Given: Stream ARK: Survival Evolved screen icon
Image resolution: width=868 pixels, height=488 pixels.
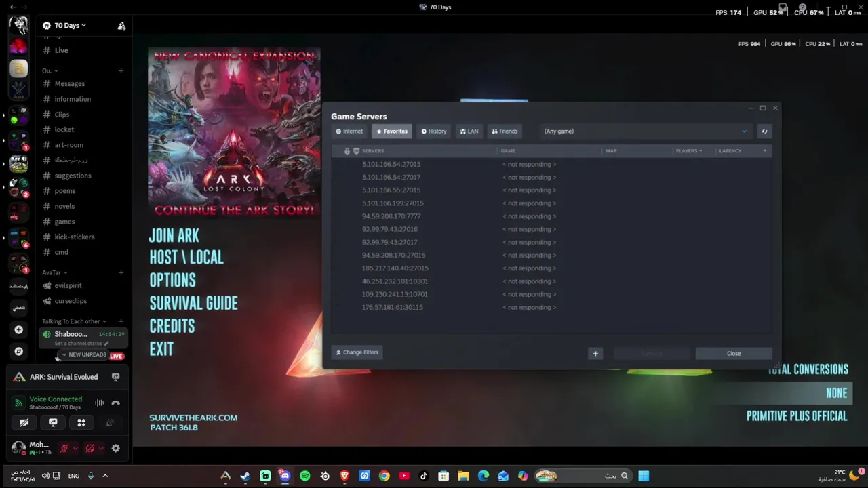Looking at the screenshot, I should 115,377.
